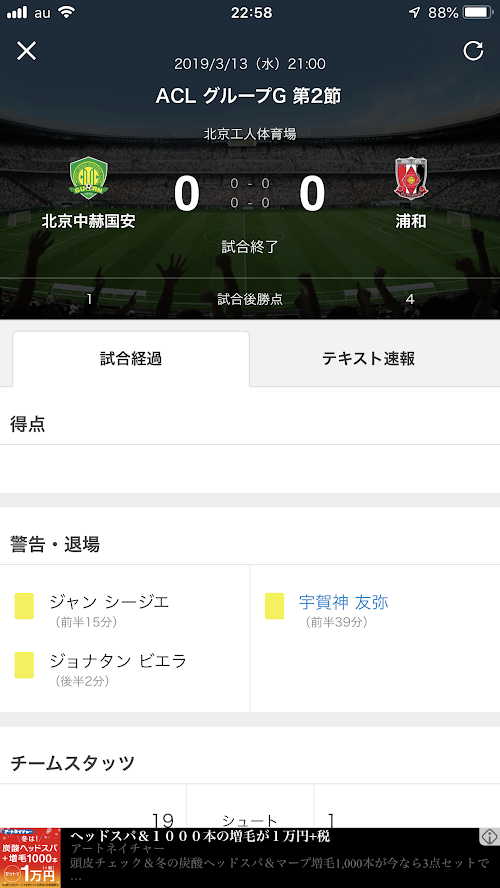This screenshot has height=888, width=500.
Task: Tap the yellow card beside ジョナタン ビエラ
Action: tap(24, 665)
